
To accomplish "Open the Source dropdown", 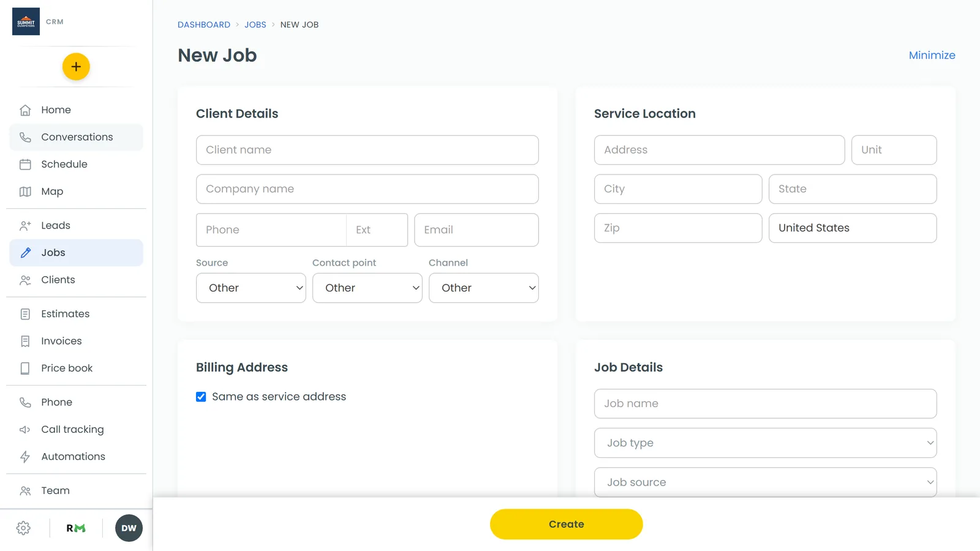I will coord(251,288).
